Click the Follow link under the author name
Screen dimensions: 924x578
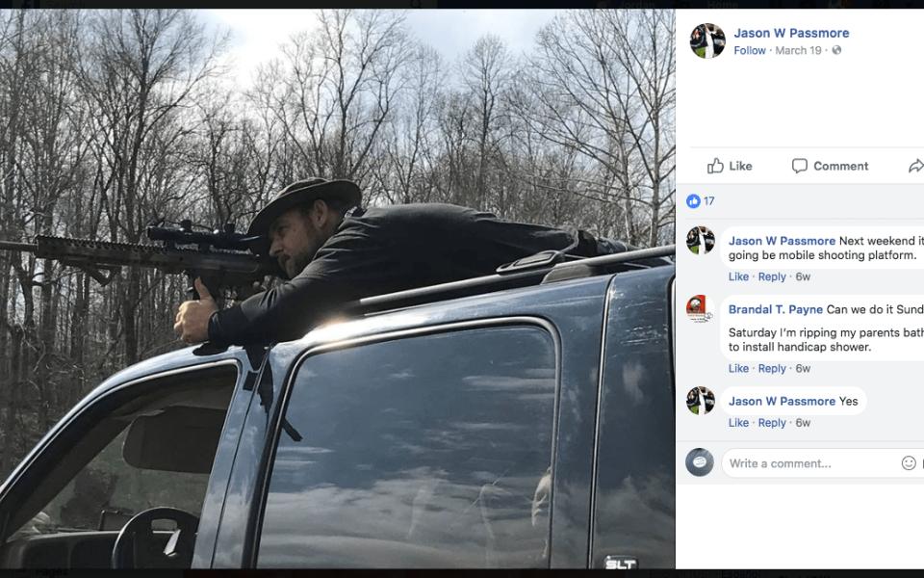750,50
